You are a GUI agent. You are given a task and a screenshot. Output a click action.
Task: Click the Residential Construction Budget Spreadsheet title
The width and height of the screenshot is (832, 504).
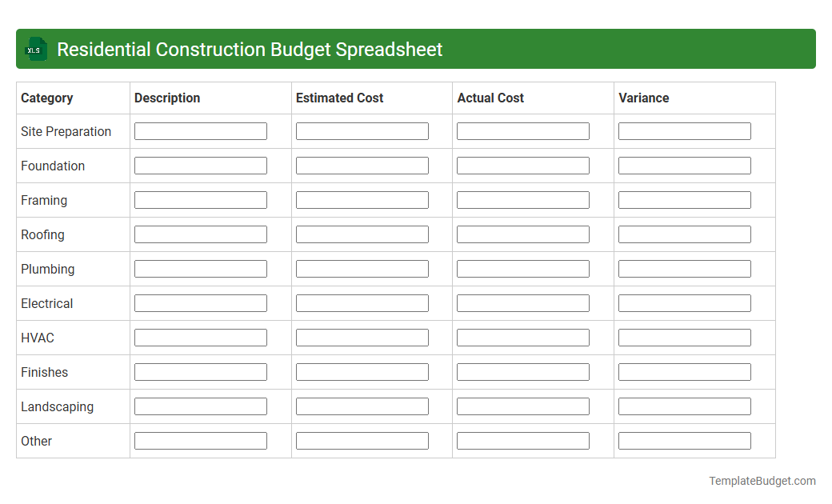(250, 49)
